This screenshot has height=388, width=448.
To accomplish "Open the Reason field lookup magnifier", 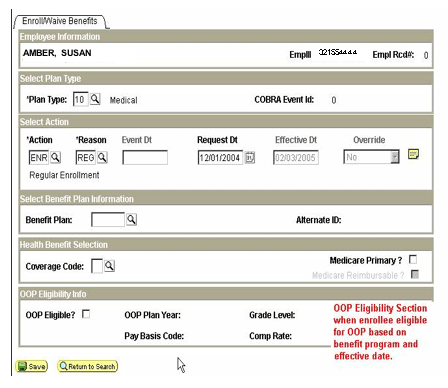I will point(102,157).
